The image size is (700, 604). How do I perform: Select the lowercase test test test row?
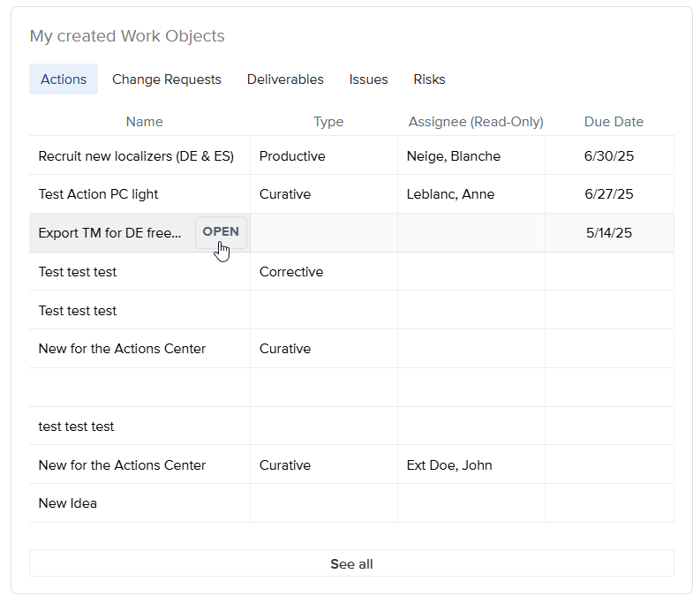pos(77,427)
